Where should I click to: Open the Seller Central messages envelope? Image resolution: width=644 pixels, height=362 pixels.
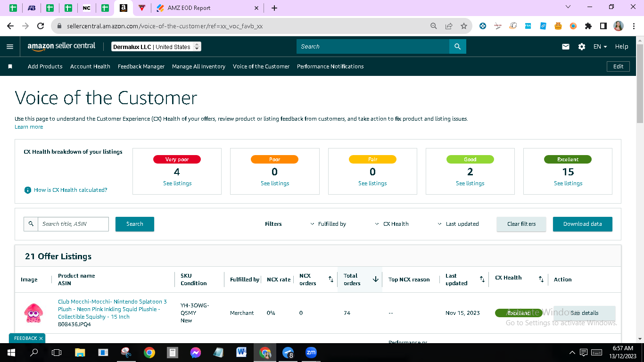pos(566,47)
